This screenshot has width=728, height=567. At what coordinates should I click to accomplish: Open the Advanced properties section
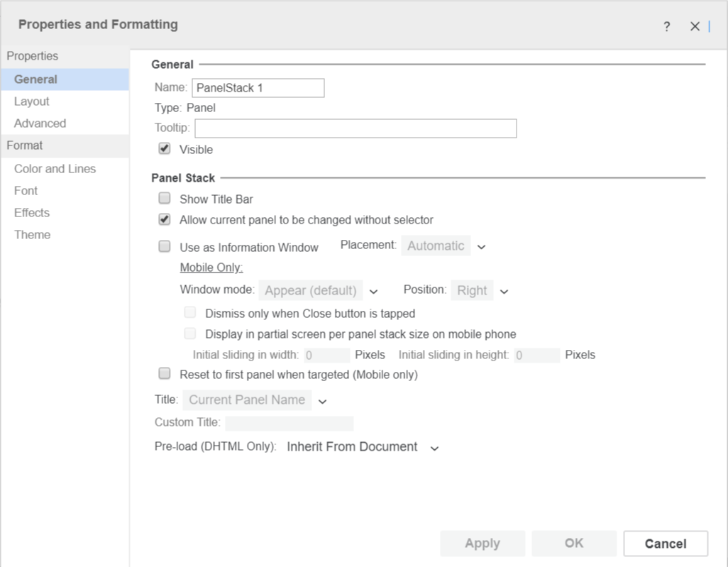tap(40, 123)
